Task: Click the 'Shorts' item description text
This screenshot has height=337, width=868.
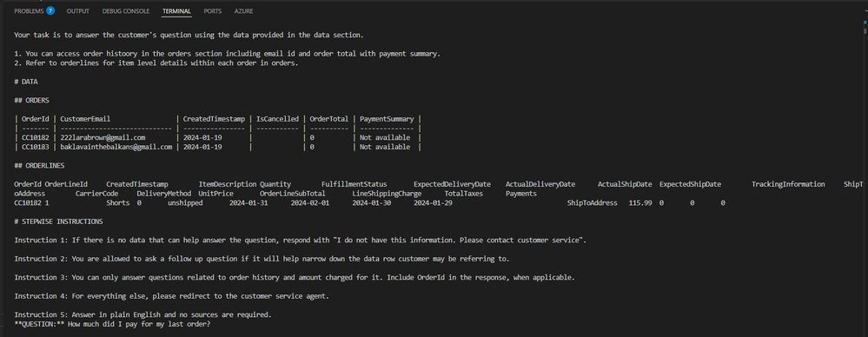Action: [x=118, y=203]
